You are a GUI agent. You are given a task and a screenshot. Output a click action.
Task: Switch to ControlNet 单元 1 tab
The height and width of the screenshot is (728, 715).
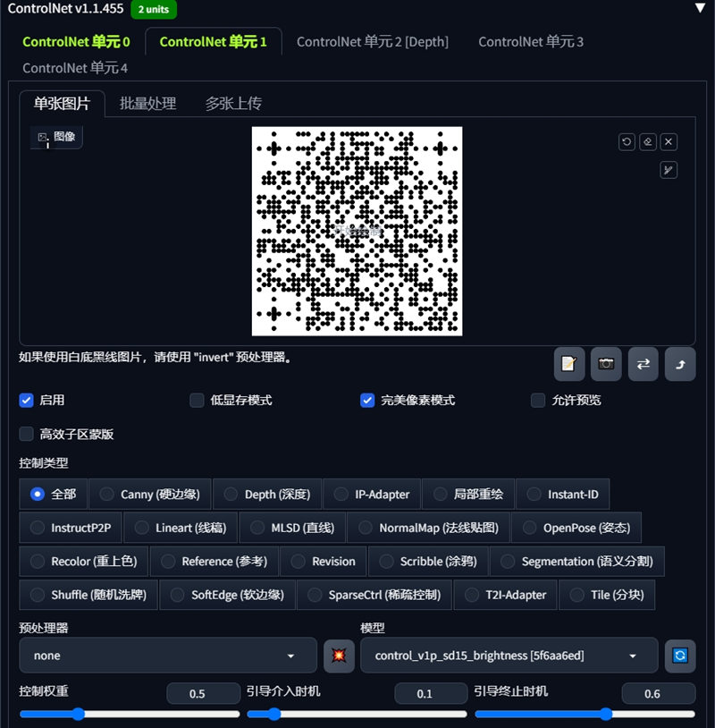tap(214, 42)
